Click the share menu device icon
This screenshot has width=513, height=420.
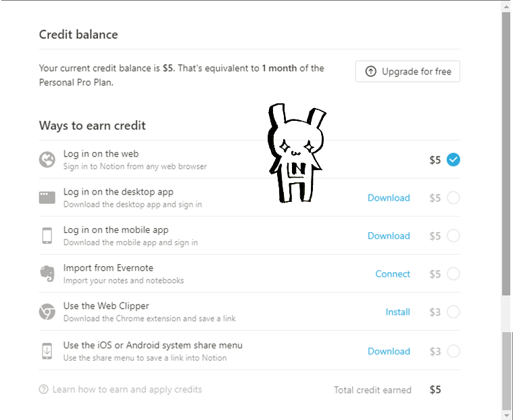click(47, 351)
